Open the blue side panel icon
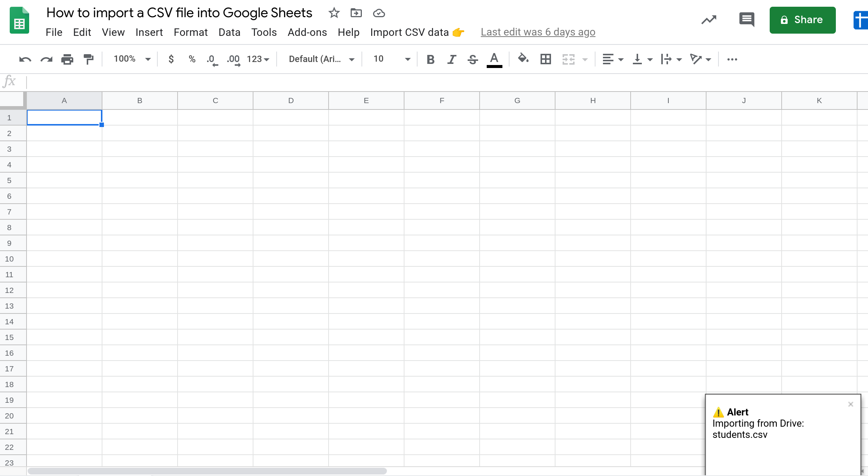868x476 pixels. (861, 20)
